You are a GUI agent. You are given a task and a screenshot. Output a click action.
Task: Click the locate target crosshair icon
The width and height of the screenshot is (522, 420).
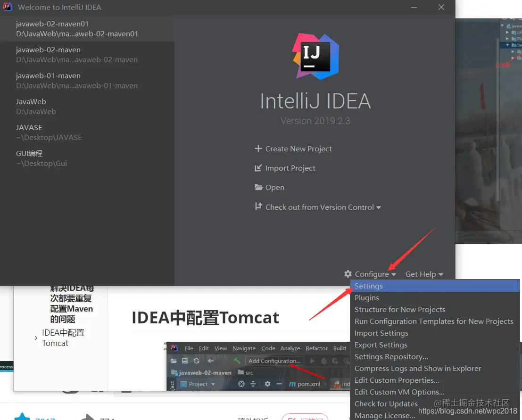(241, 384)
